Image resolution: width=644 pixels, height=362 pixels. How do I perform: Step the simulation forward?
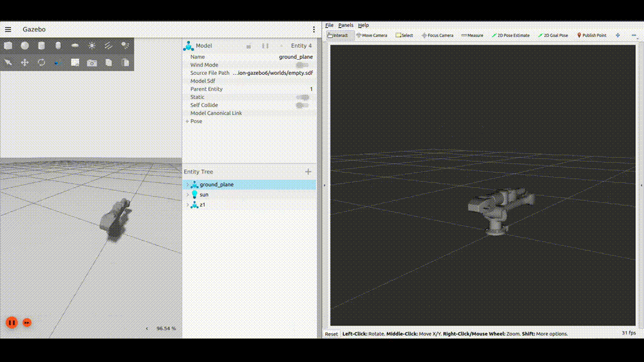point(27,322)
